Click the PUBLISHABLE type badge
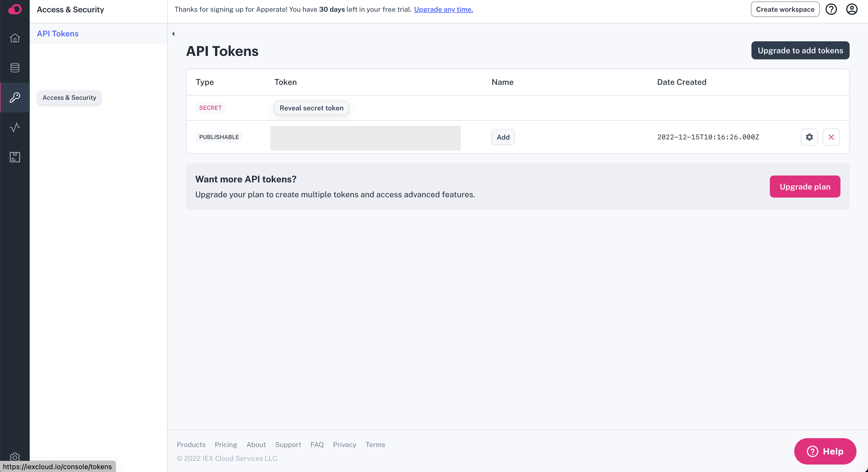 click(219, 137)
